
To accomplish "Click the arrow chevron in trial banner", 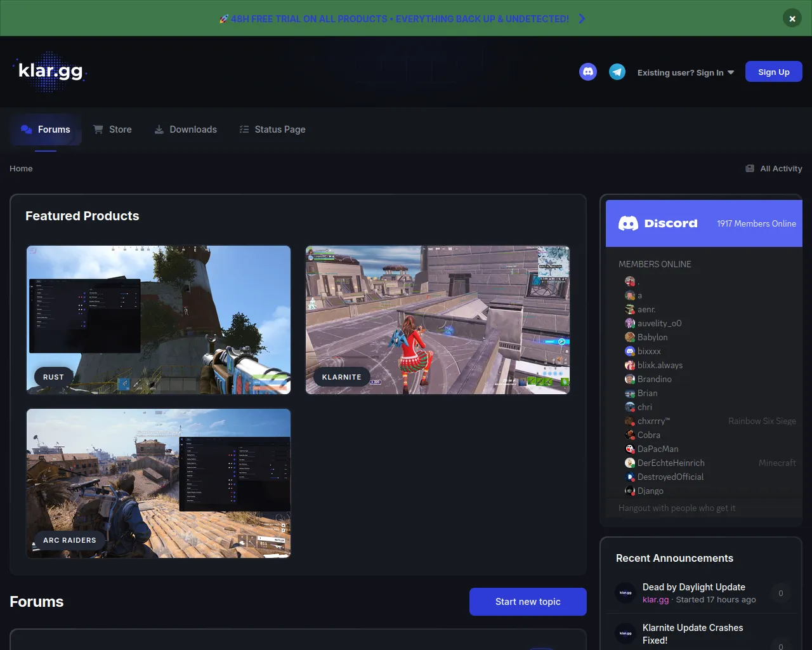I will (x=582, y=19).
